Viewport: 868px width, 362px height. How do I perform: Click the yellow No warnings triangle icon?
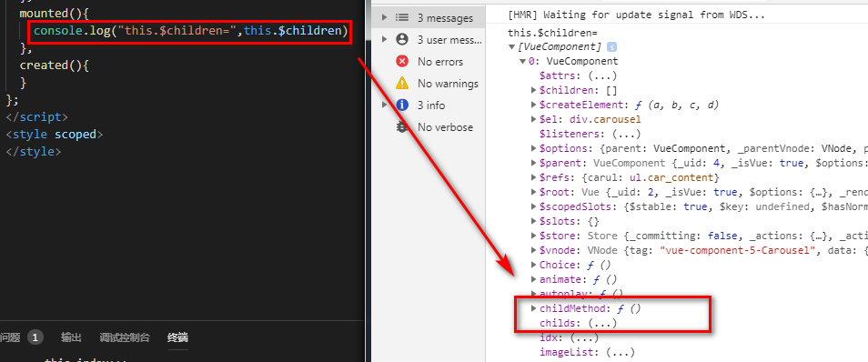pos(402,84)
